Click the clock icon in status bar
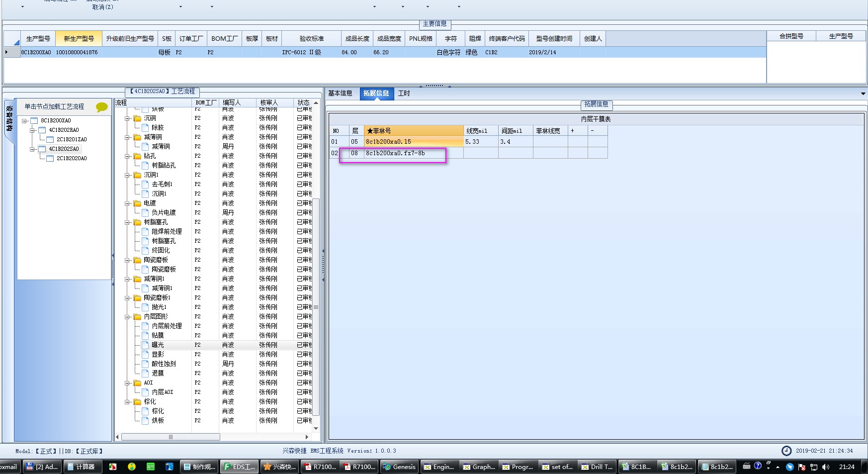868x474 pixels. click(786, 451)
